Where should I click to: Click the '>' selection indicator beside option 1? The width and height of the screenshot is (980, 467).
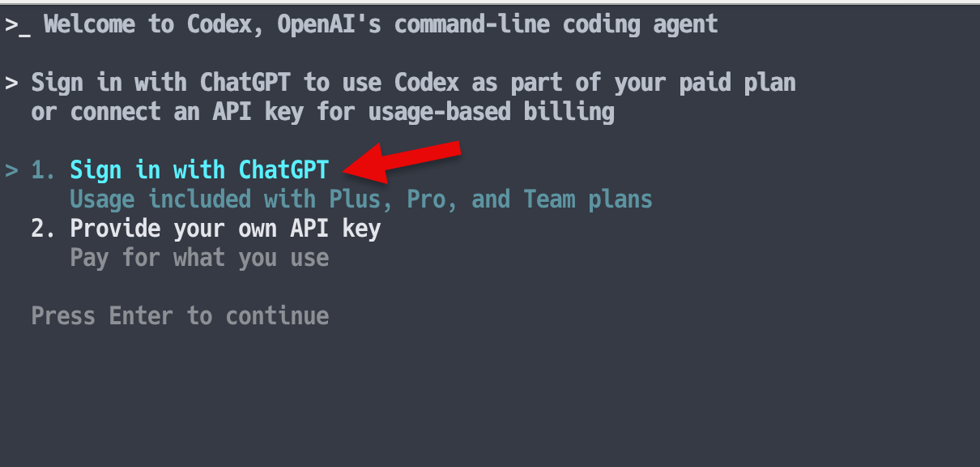pos(11,169)
